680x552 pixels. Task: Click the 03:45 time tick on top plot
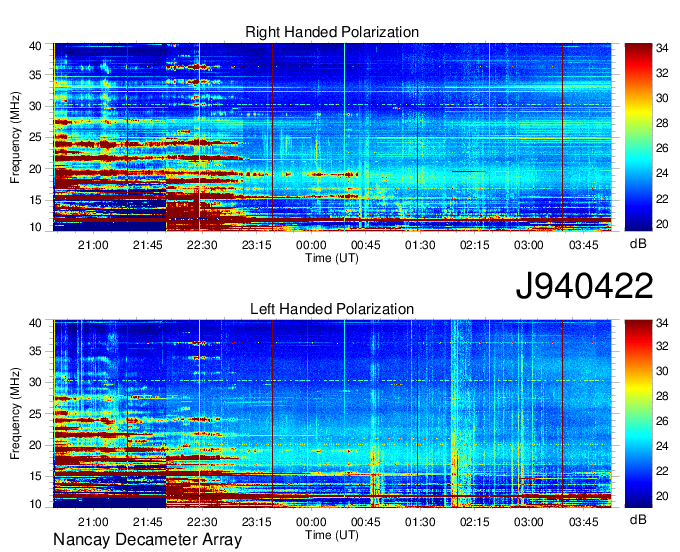pos(584,245)
